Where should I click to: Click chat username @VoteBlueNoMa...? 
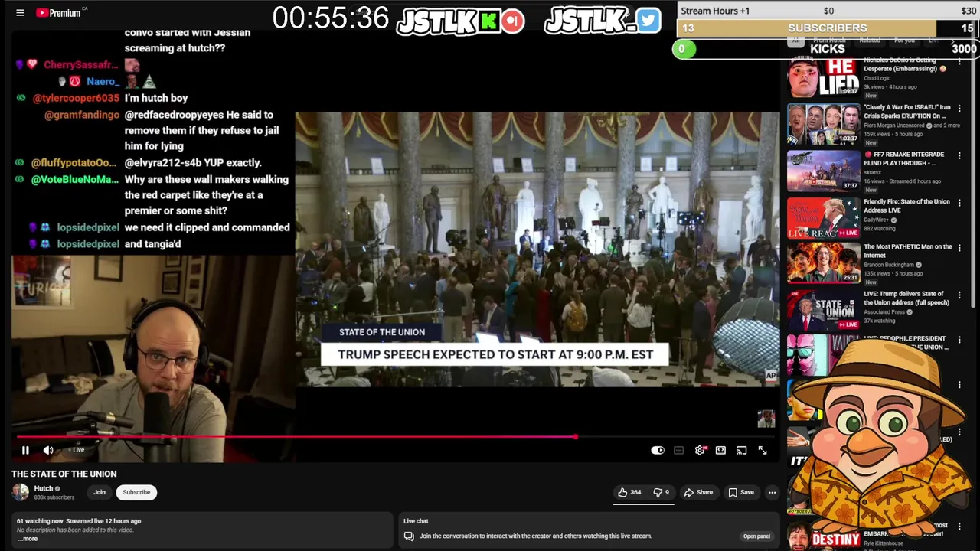point(75,180)
